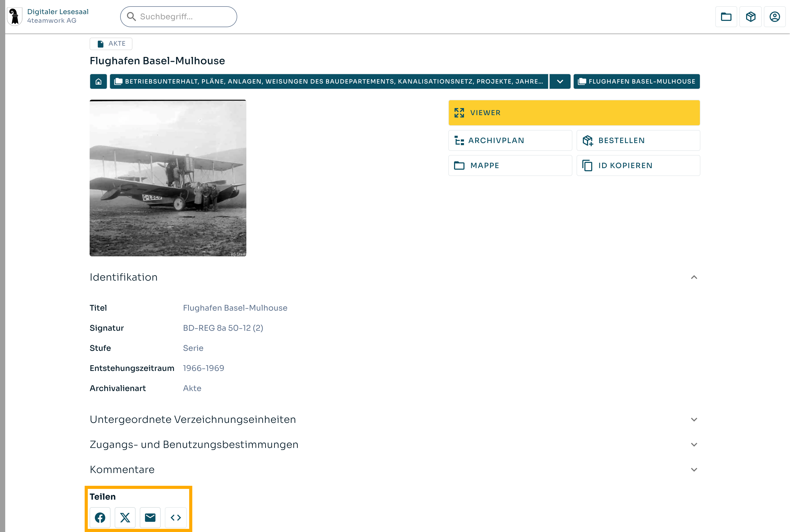Expand the breadcrumb dropdown chevron
790x532 pixels.
coord(560,81)
